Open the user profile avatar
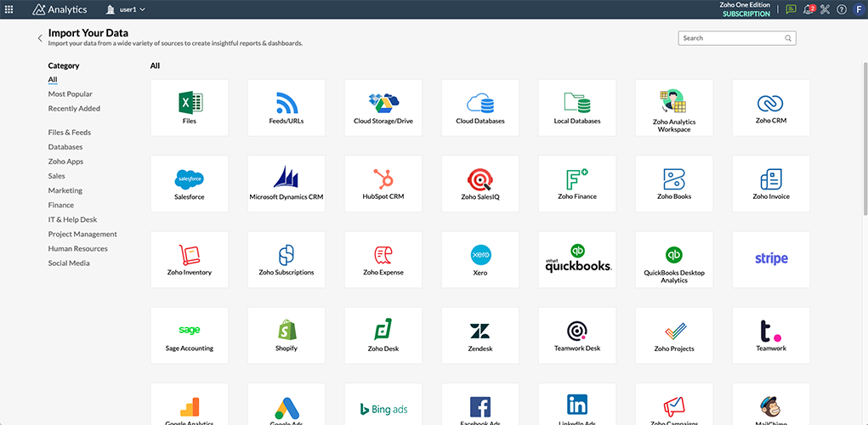The width and height of the screenshot is (868, 425). coord(859,9)
